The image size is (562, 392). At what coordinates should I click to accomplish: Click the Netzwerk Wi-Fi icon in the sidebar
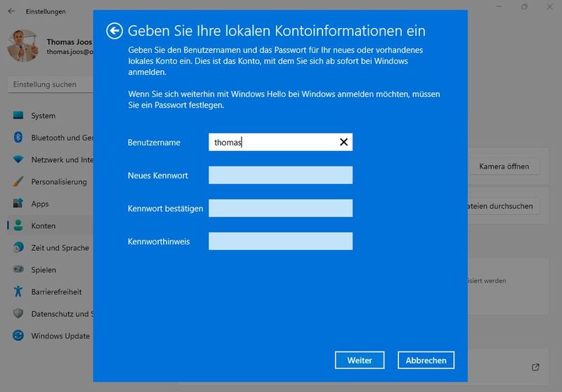point(18,159)
